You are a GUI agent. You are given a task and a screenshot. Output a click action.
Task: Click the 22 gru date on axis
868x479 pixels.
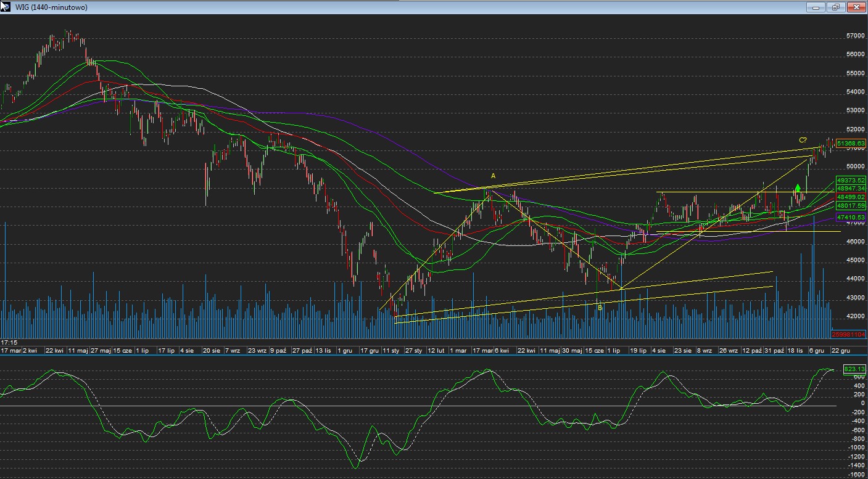tap(841, 350)
